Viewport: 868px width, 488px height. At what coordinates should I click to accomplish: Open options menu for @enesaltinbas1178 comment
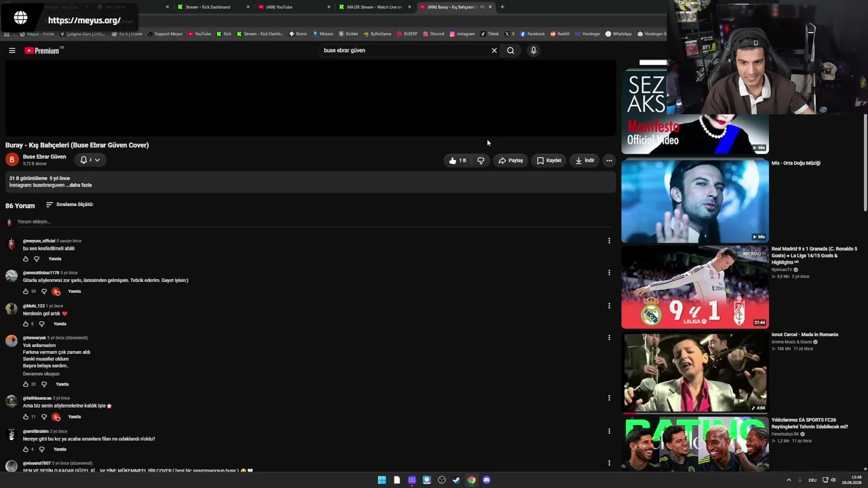click(609, 272)
